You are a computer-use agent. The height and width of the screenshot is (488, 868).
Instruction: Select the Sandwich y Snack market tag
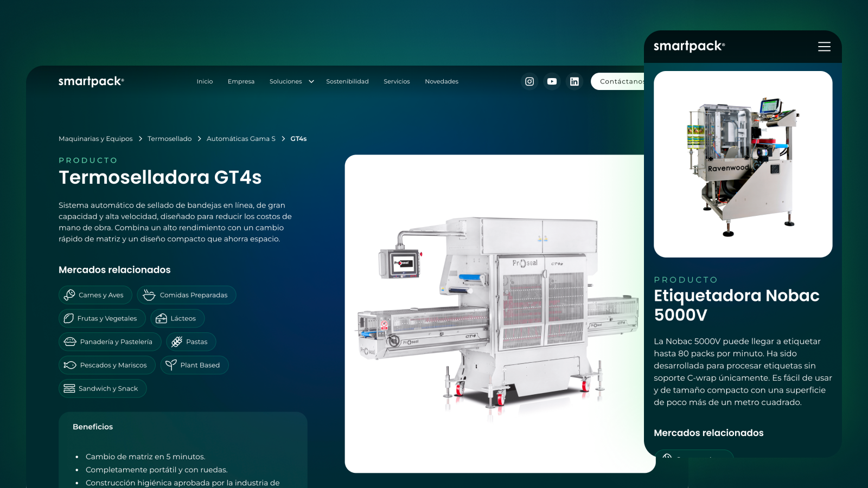103,388
